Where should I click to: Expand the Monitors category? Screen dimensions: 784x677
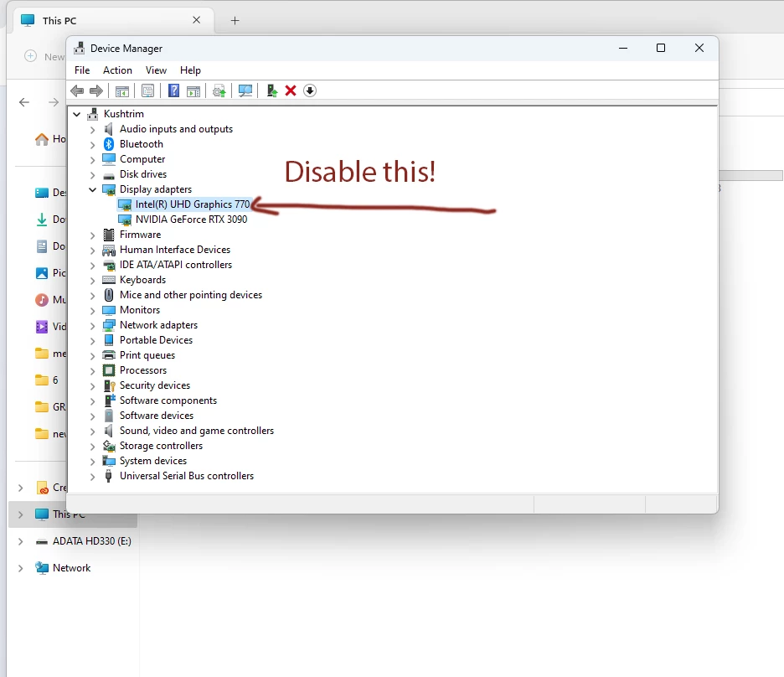click(x=92, y=311)
